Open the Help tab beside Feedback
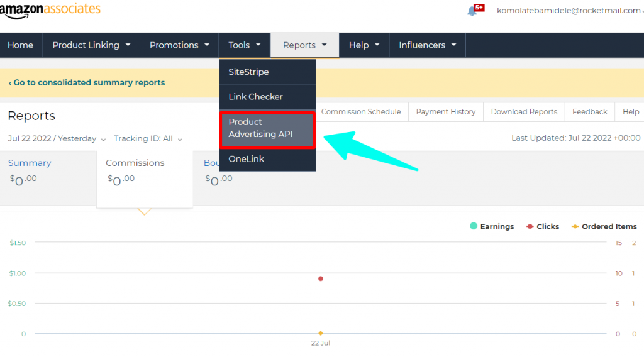 (x=630, y=112)
